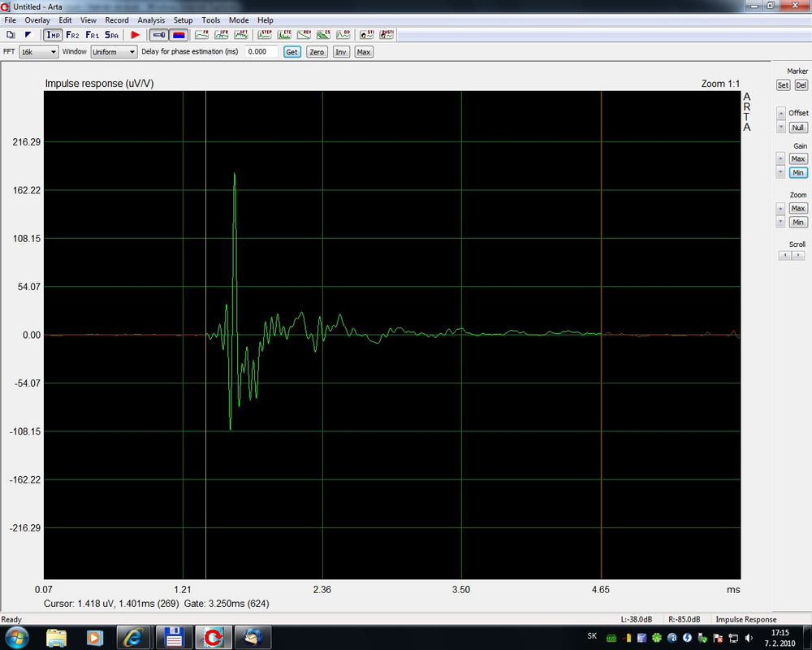The height and width of the screenshot is (650, 812).
Task: Show the STEP response graph
Action: click(x=265, y=35)
